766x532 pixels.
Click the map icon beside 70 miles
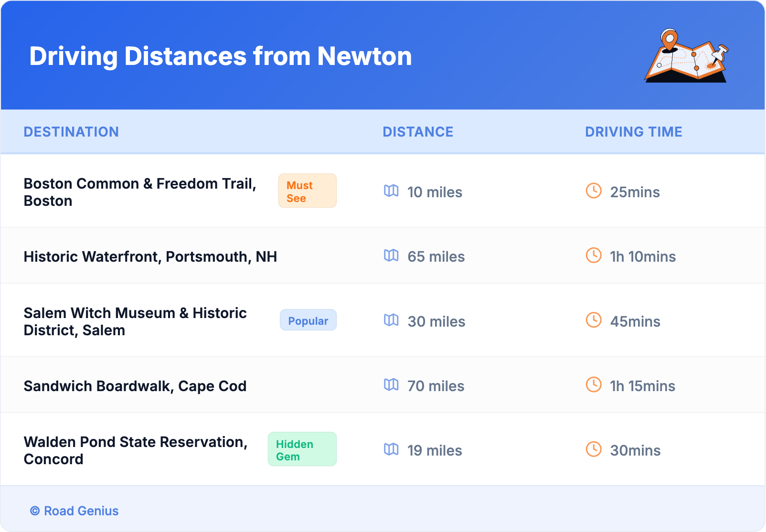(391, 384)
